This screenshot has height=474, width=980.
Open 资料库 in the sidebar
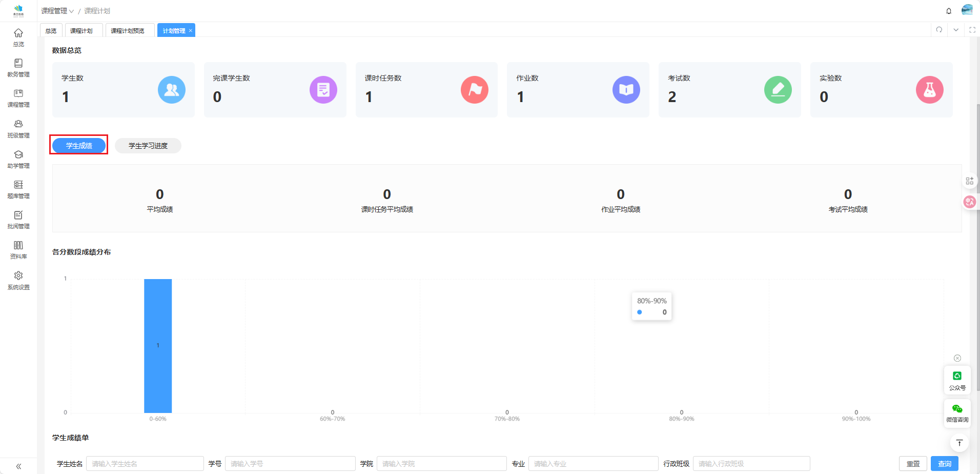[x=18, y=249]
